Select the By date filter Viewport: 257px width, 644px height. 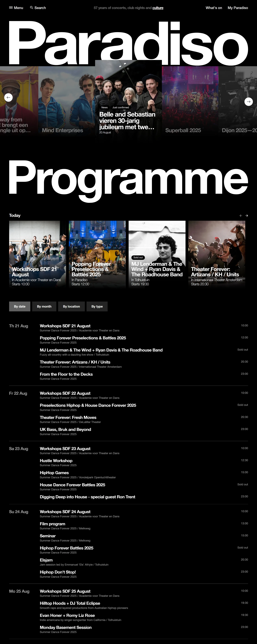coord(19,306)
